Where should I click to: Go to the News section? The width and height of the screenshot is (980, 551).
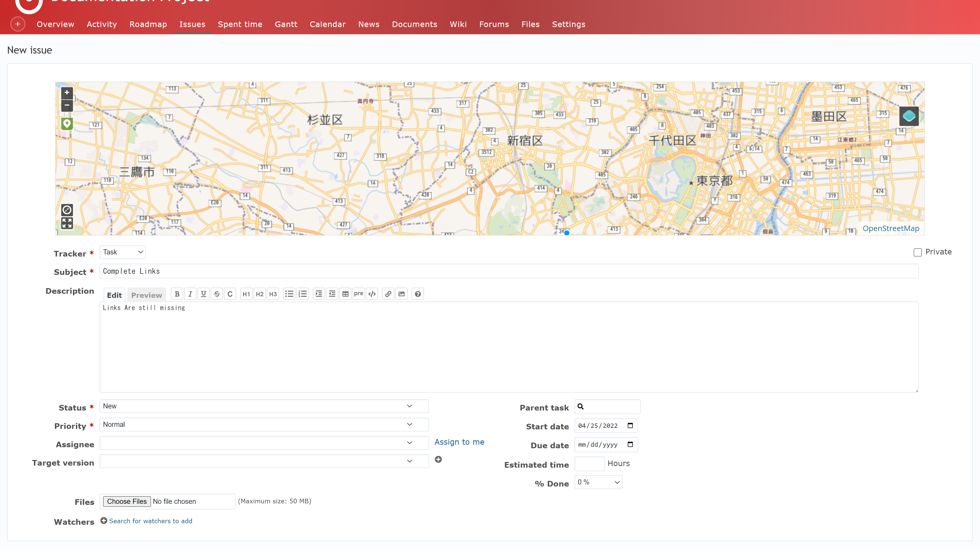pos(369,24)
